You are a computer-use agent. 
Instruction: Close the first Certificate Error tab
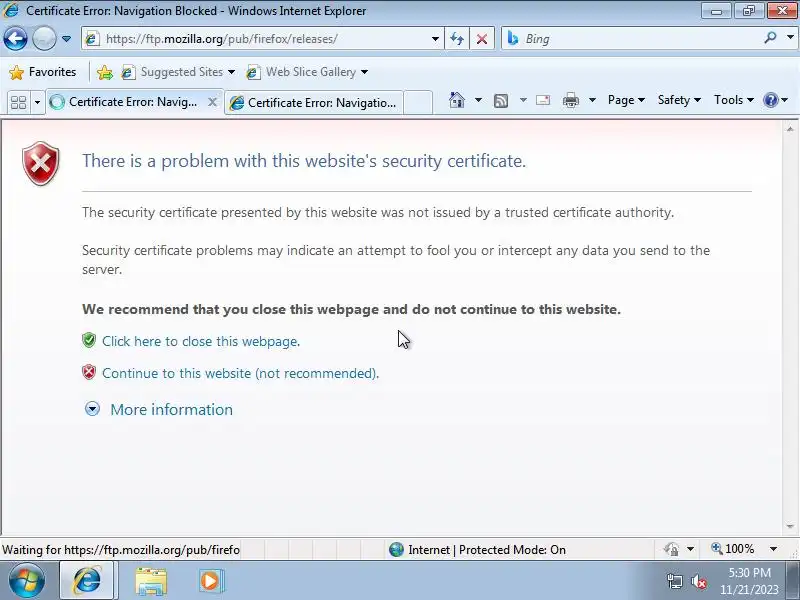click(212, 102)
